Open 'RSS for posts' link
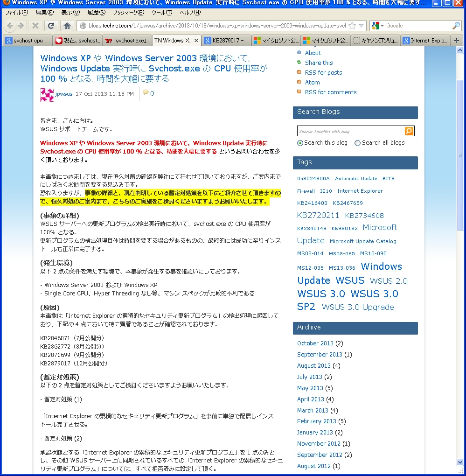Screen dimensions: 466x476 coord(323,73)
